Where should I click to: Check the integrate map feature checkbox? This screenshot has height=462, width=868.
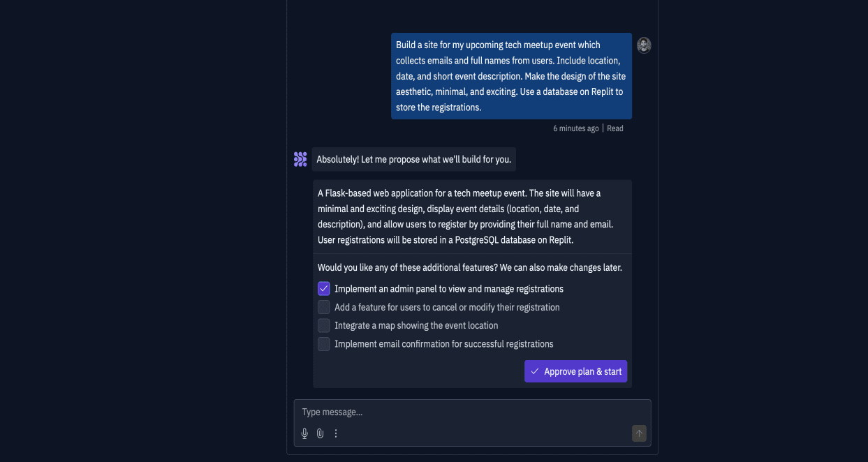tap(324, 325)
